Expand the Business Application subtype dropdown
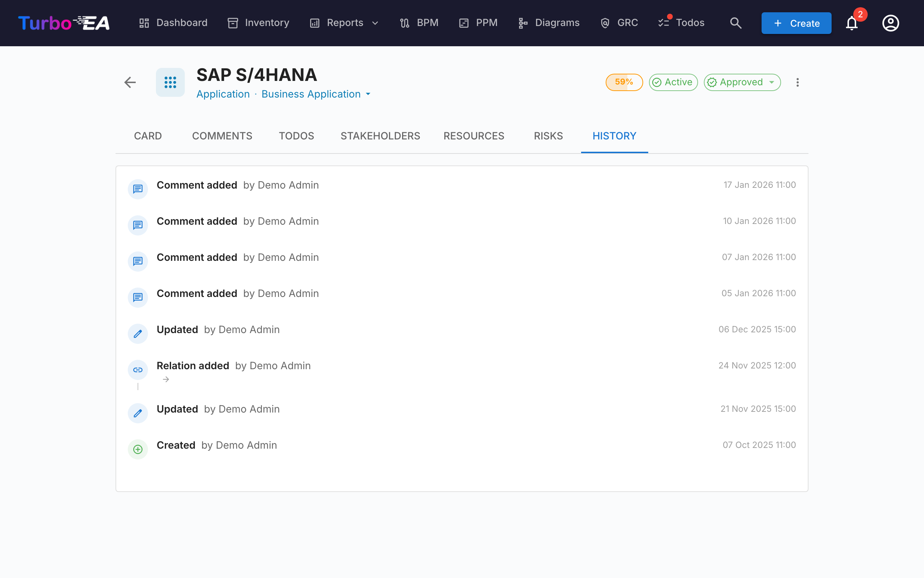Image resolution: width=924 pixels, height=578 pixels. [316, 94]
